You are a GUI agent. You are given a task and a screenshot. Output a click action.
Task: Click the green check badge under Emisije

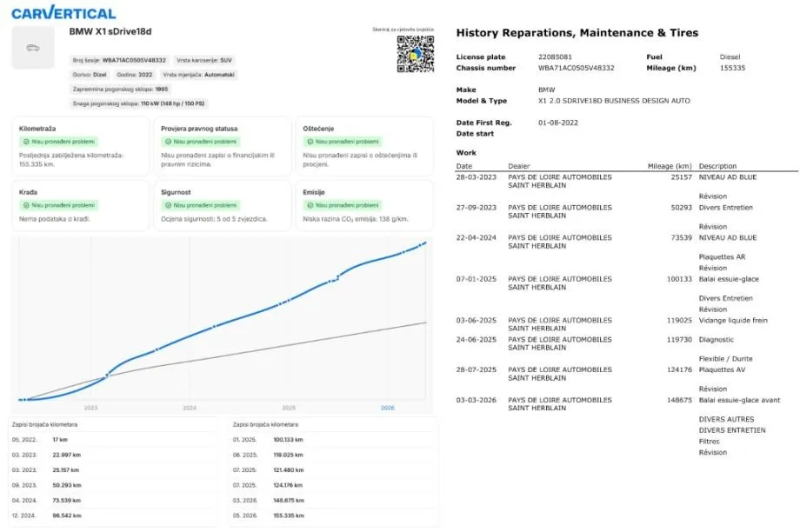[343, 205]
